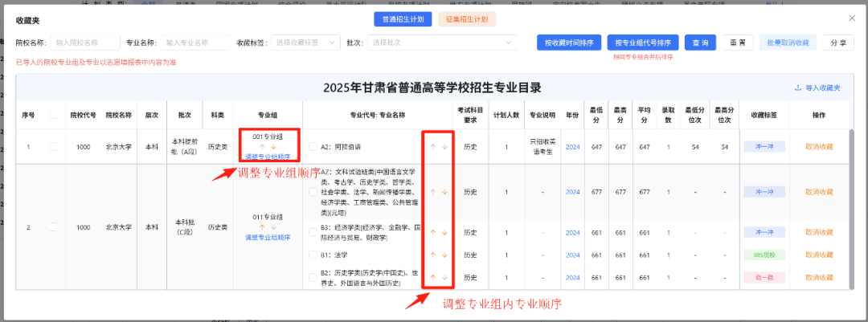Toggle the select-all checkbox in table header
Image resolution: width=868 pixels, height=322 pixels.
tap(53, 115)
